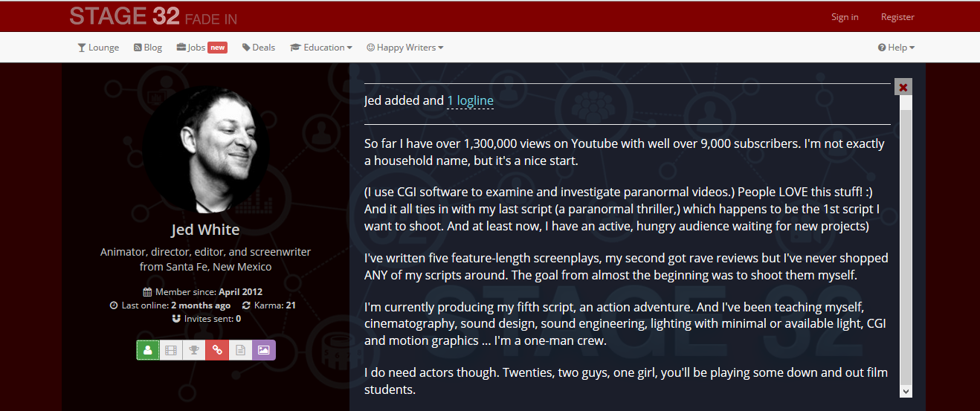Select the green profile person icon
The height and width of the screenshot is (411, 980).
pyautogui.click(x=148, y=350)
